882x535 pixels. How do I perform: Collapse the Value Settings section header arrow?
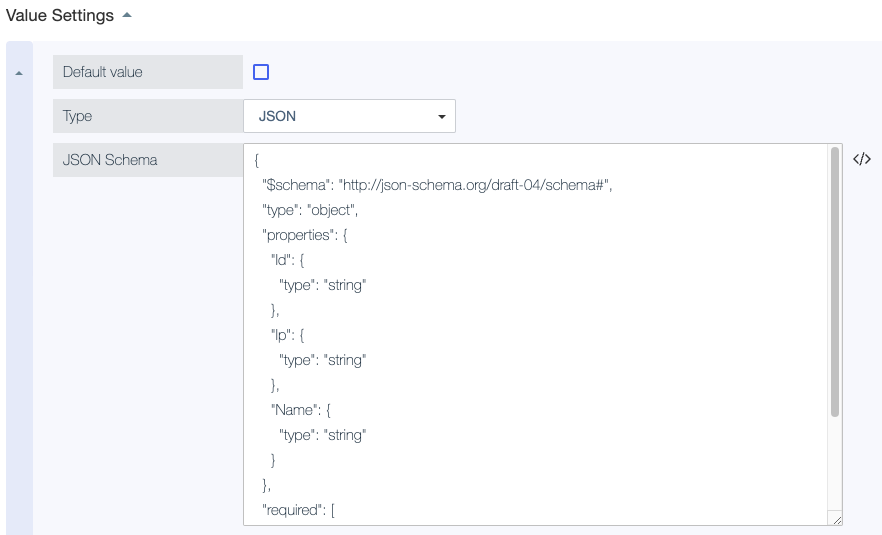pyautogui.click(x=127, y=15)
